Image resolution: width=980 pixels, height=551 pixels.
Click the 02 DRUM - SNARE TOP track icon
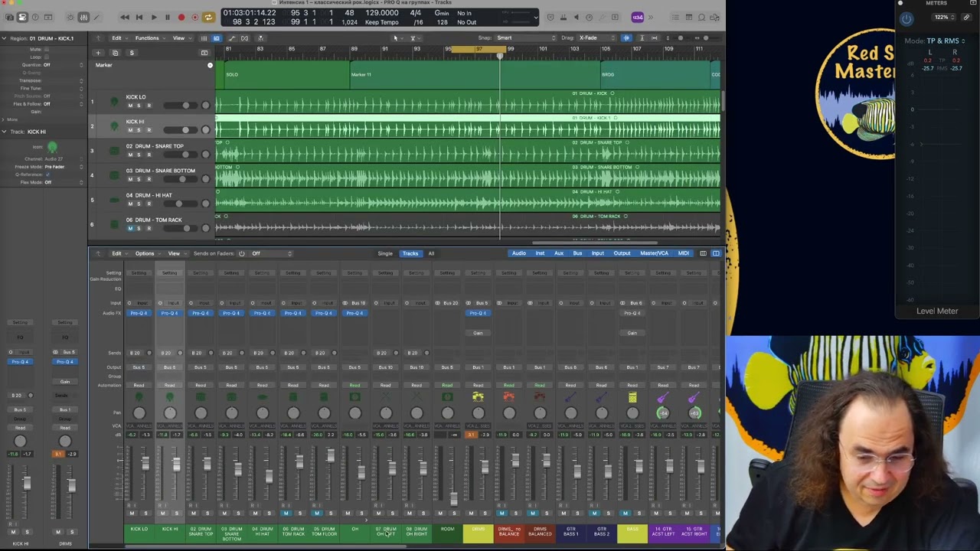(115, 151)
